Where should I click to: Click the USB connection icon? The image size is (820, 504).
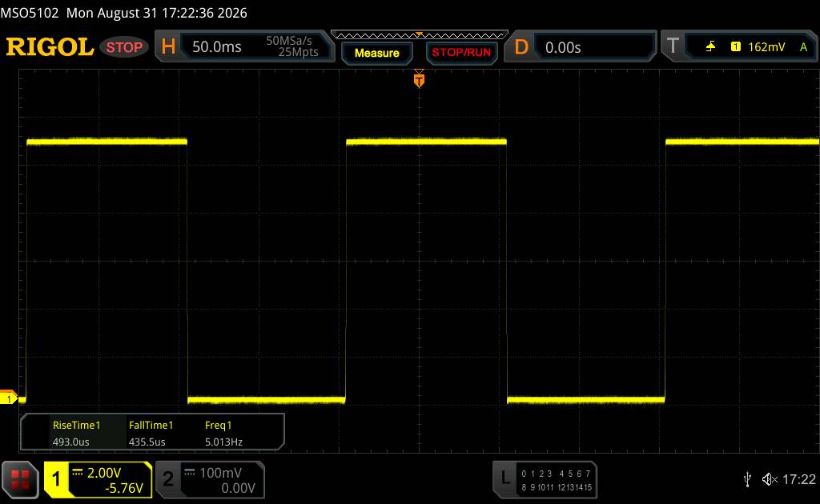click(x=747, y=479)
